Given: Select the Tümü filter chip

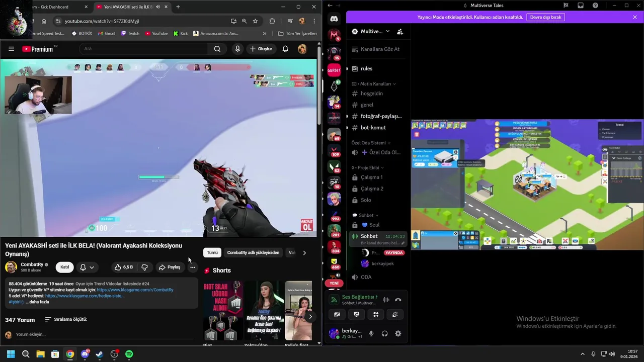Looking at the screenshot, I should point(212,252).
